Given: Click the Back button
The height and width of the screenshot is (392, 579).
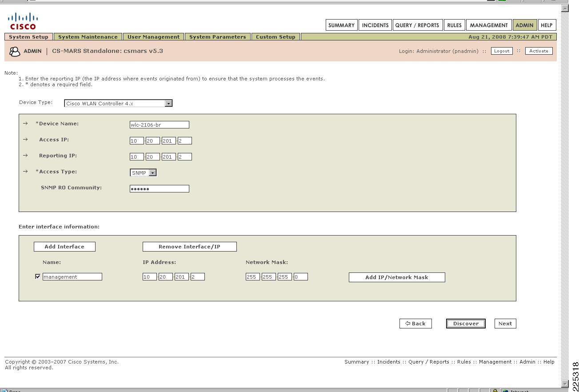Looking at the screenshot, I should pyautogui.click(x=415, y=324).
